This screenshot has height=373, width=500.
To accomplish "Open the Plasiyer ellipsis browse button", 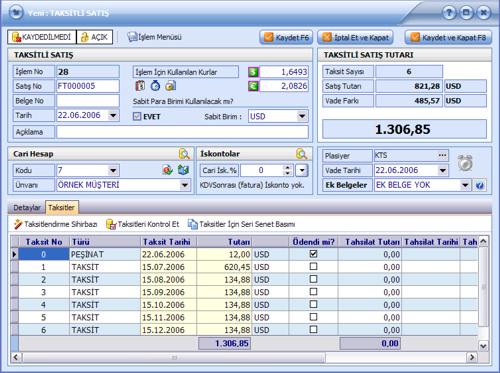I will [442, 155].
